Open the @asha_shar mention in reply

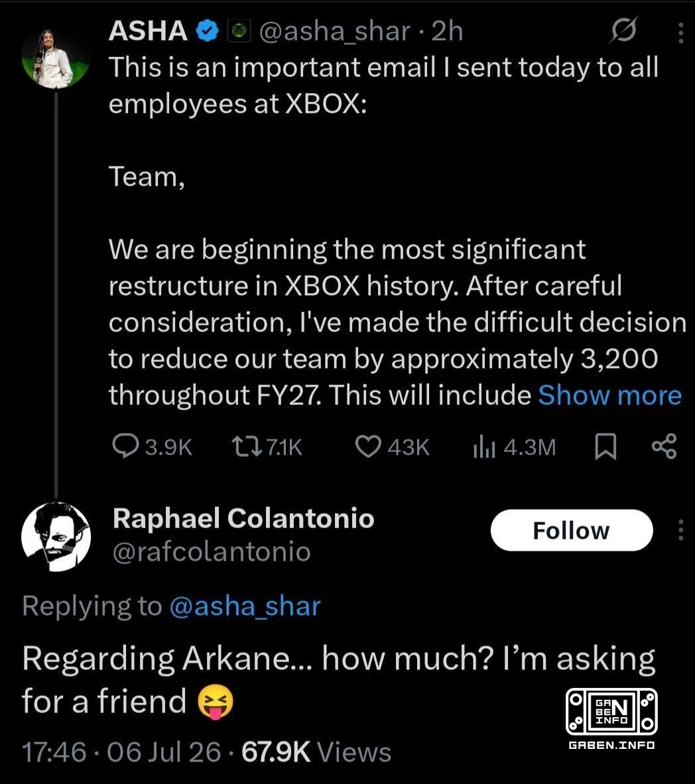(245, 606)
